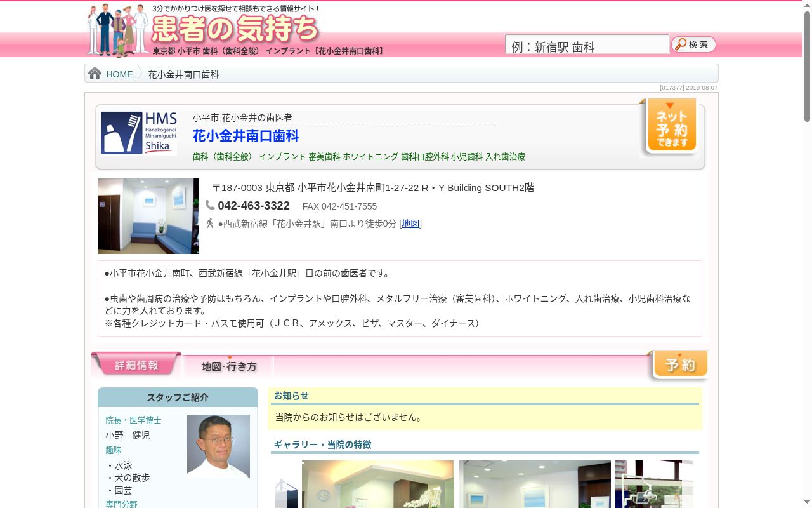Click the 小平市 花小金井の歯医者 subtitle
The image size is (812, 508).
point(242,117)
